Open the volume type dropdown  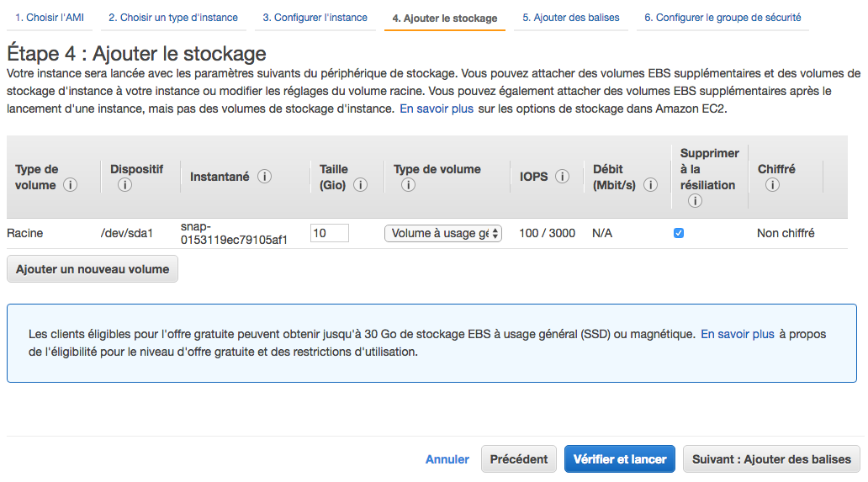[443, 233]
